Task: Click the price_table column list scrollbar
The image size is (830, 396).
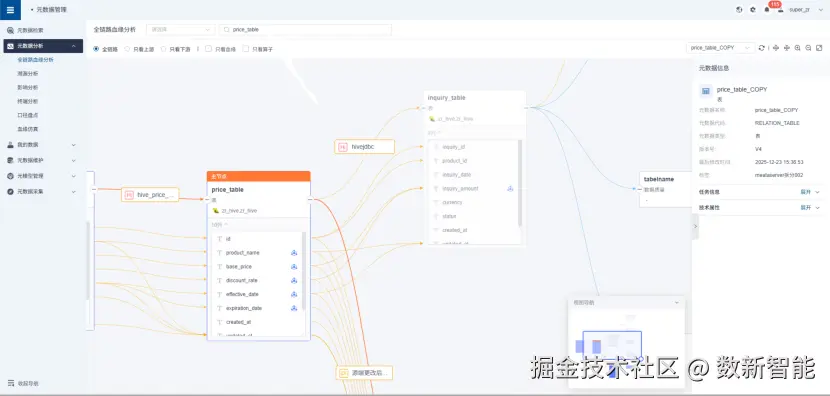Action: click(x=304, y=271)
